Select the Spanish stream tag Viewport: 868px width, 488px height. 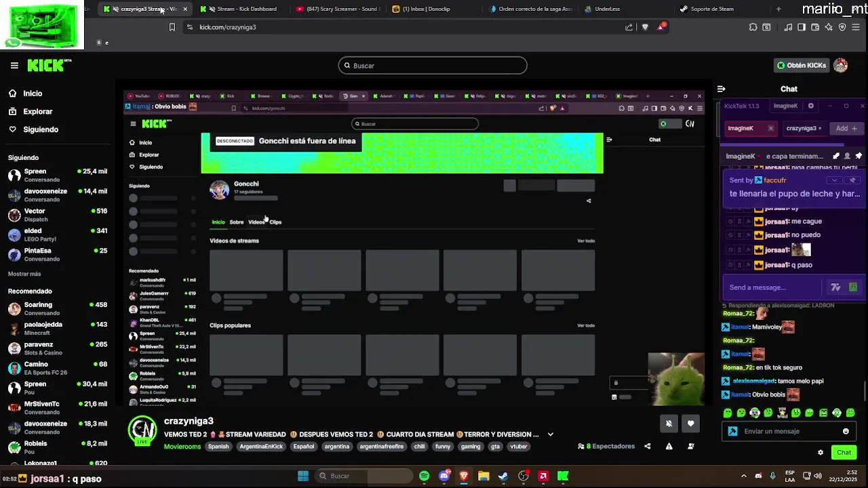218,447
